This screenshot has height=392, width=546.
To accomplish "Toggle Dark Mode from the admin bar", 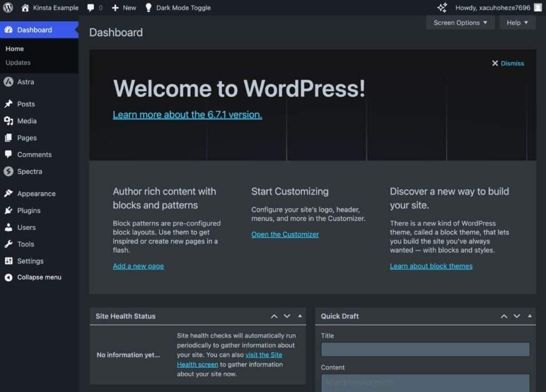I will (x=183, y=8).
